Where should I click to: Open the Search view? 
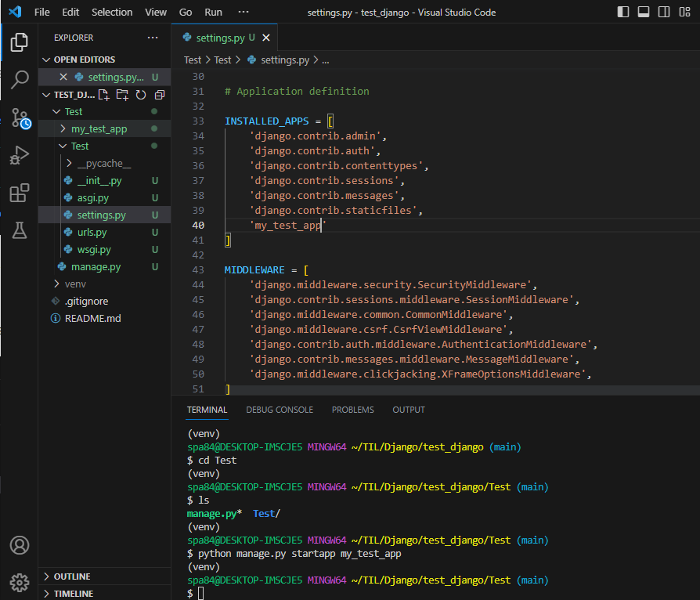(20, 80)
